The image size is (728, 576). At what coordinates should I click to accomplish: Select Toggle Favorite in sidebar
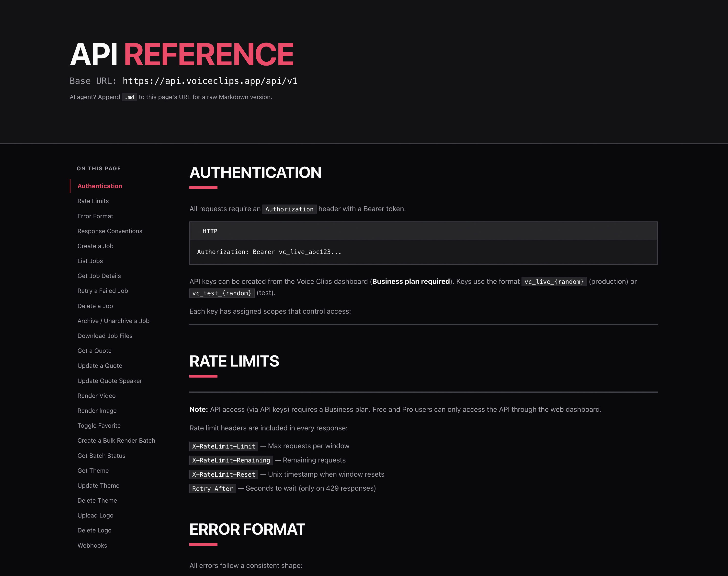(x=99, y=426)
